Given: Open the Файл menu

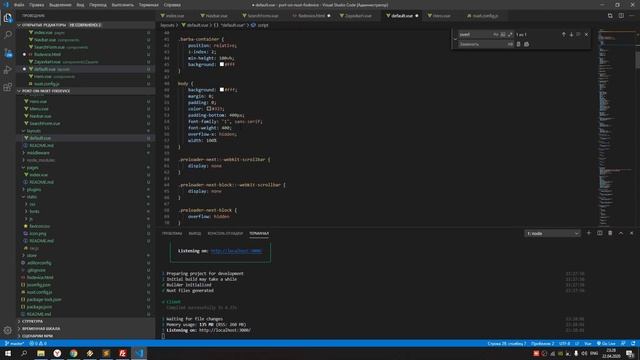Looking at the screenshot, I should click(19, 5).
